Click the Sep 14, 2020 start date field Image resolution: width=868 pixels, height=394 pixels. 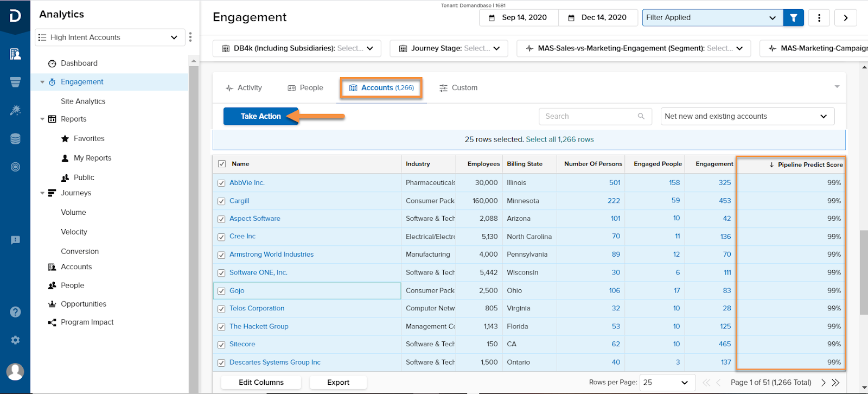(x=519, y=18)
